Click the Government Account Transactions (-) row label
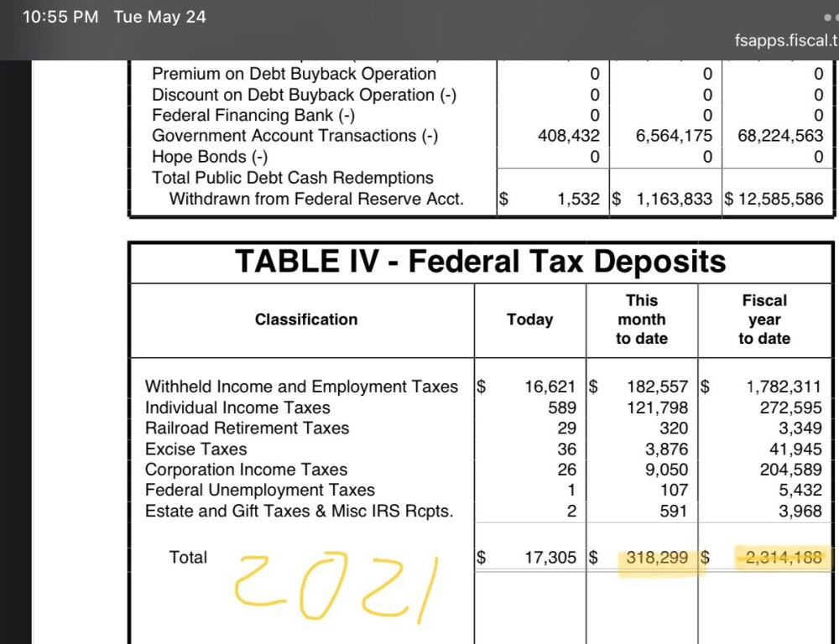The image size is (839, 644). [x=294, y=136]
